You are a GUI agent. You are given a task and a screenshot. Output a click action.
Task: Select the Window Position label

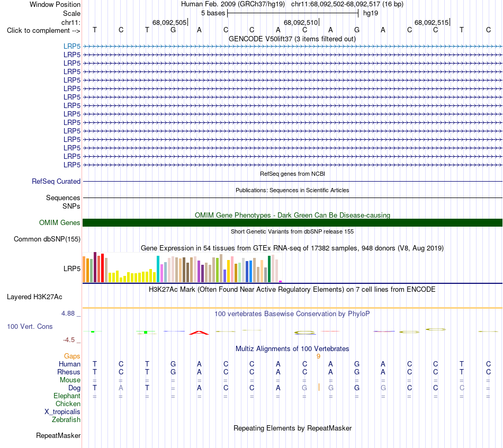(x=55, y=4)
